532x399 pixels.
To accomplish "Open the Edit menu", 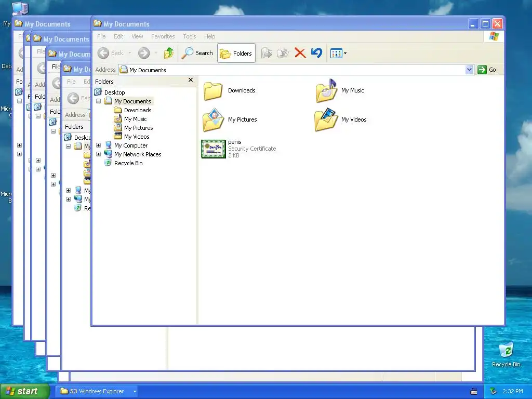I will [x=118, y=36].
